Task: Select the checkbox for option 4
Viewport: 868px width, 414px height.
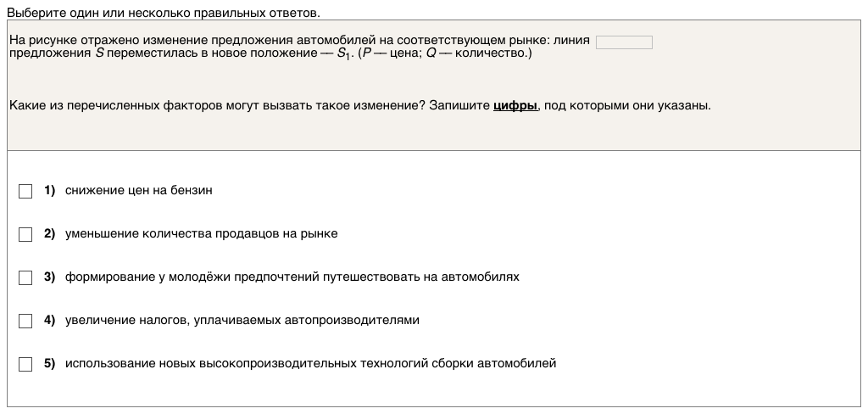Action: (25, 321)
